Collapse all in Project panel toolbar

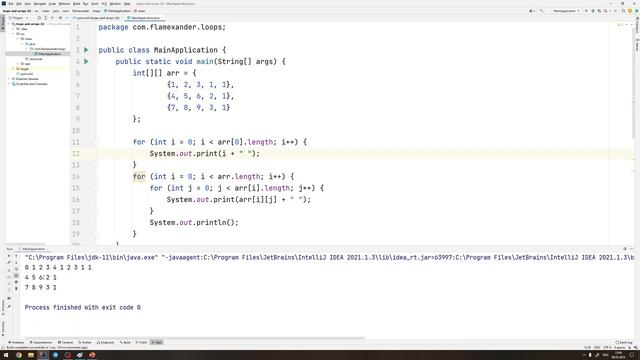(x=52, y=18)
